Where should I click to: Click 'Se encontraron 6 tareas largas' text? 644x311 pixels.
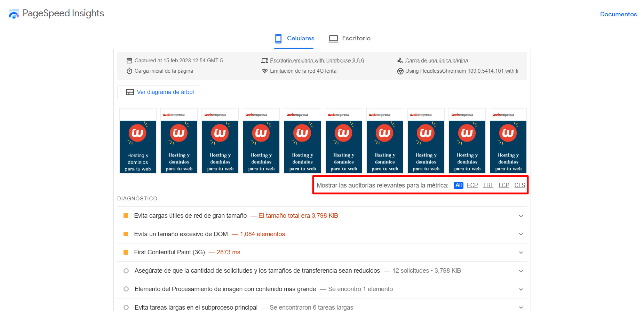click(311, 308)
